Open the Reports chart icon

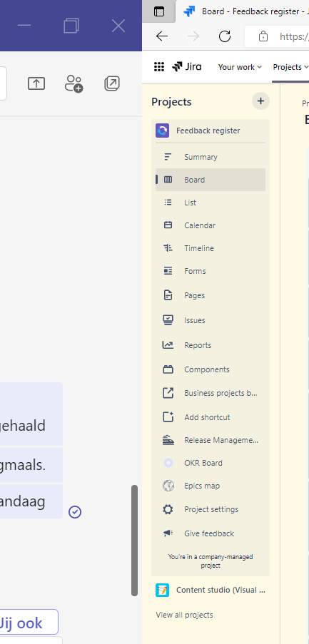168,345
